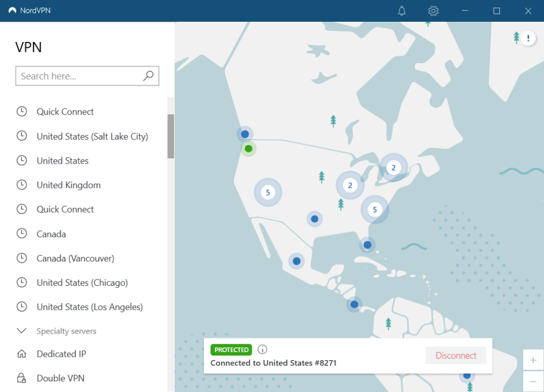Open Double VPN servers
544x392 pixels.
[x=61, y=378]
